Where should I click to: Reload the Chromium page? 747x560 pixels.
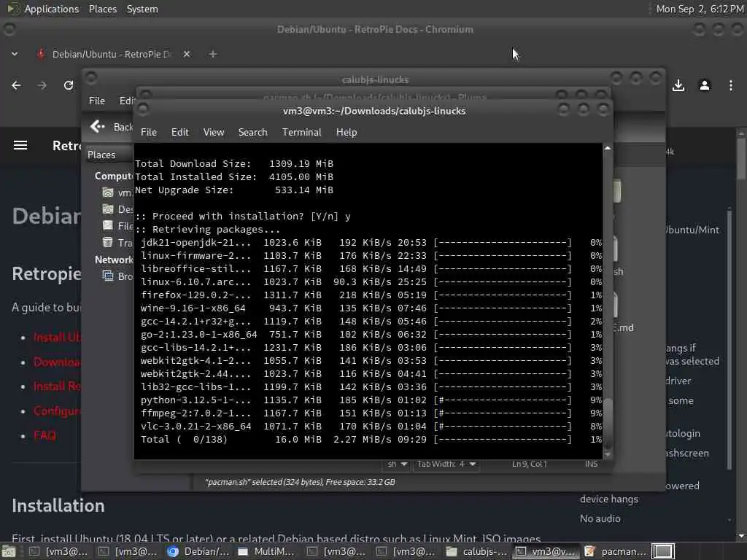tap(69, 85)
